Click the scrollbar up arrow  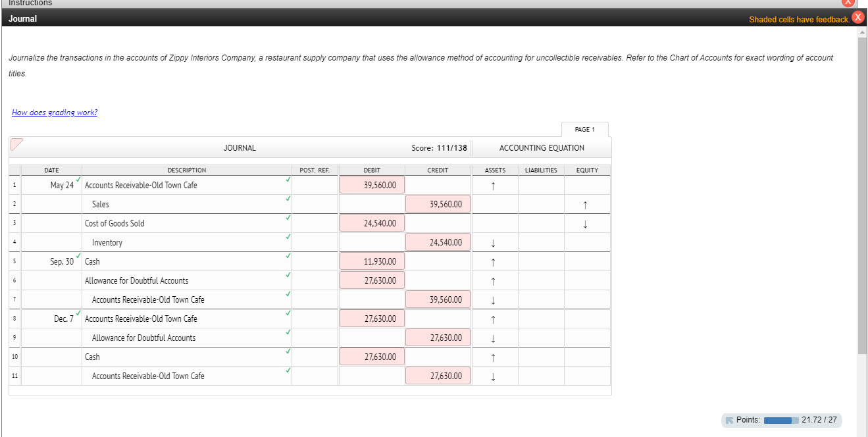tap(863, 32)
